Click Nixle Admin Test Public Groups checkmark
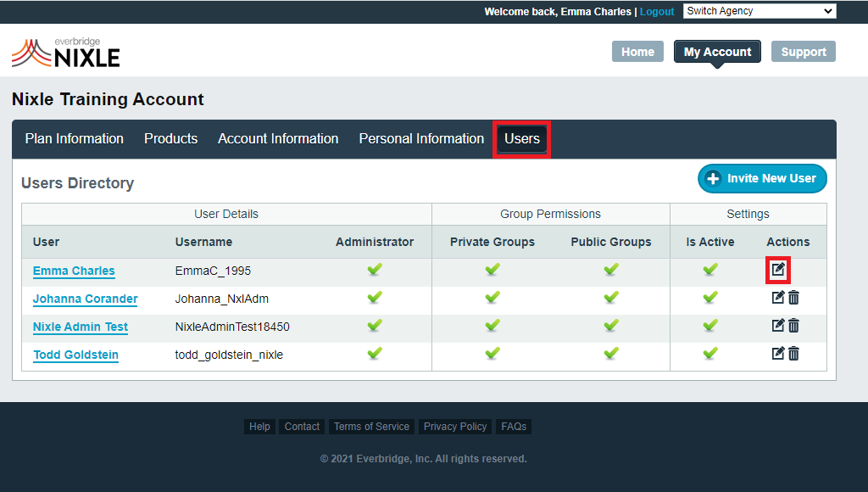 [x=611, y=325]
